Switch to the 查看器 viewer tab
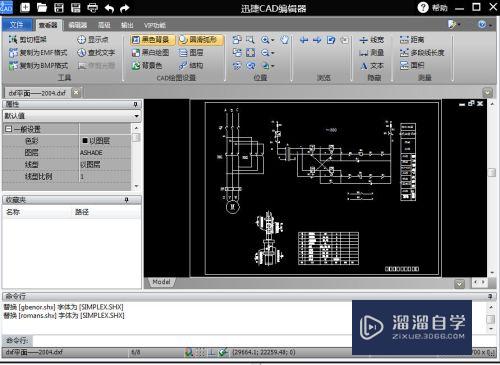The width and height of the screenshot is (500, 365). [48, 25]
